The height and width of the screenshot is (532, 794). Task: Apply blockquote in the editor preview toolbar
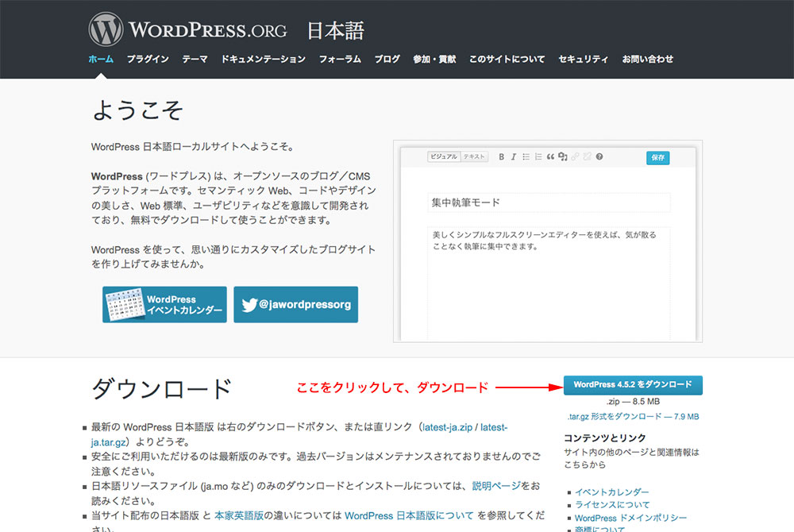550,157
